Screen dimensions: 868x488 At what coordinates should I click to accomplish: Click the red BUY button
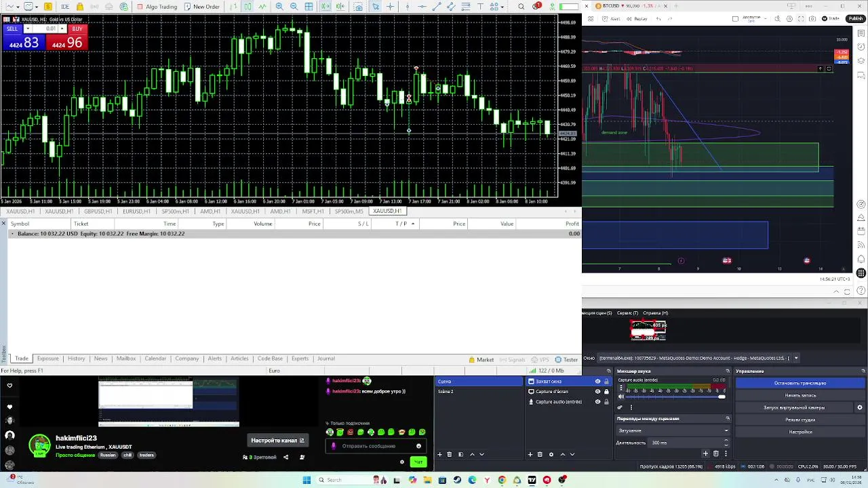(77, 29)
